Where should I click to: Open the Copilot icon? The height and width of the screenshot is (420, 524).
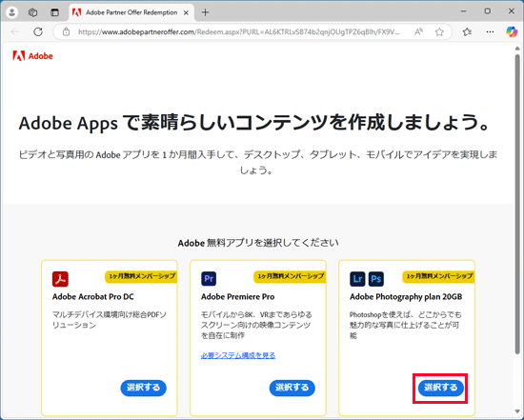click(512, 31)
